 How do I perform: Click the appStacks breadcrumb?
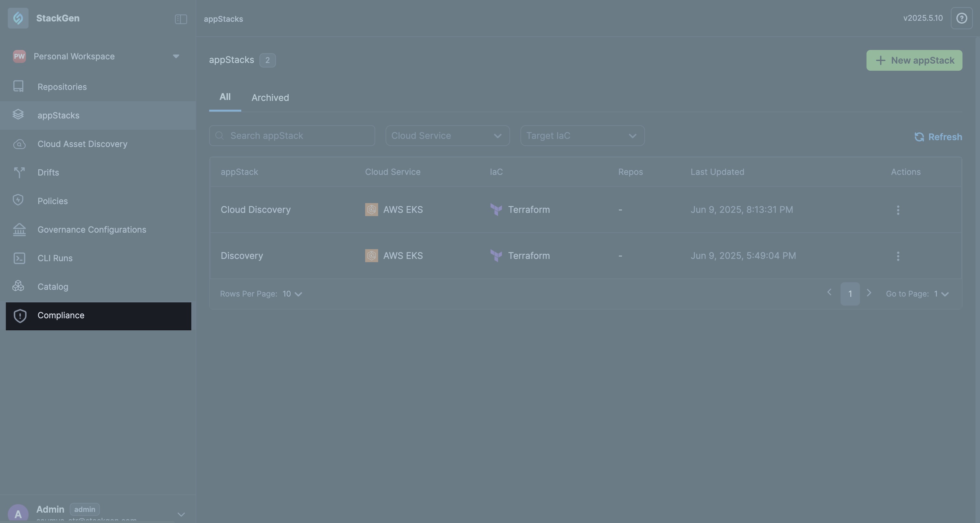pyautogui.click(x=223, y=18)
